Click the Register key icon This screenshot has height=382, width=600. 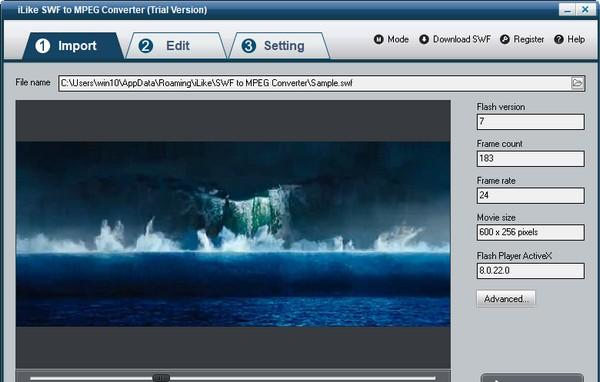pyautogui.click(x=505, y=39)
